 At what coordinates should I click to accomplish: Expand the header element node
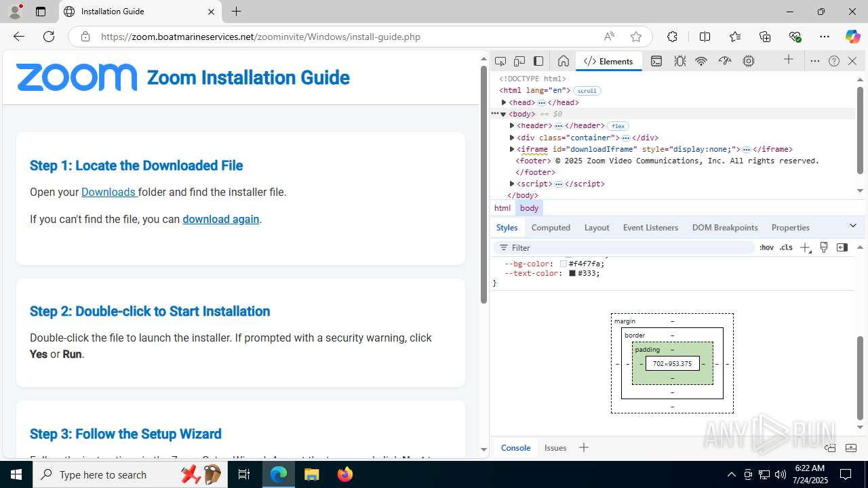(x=512, y=125)
